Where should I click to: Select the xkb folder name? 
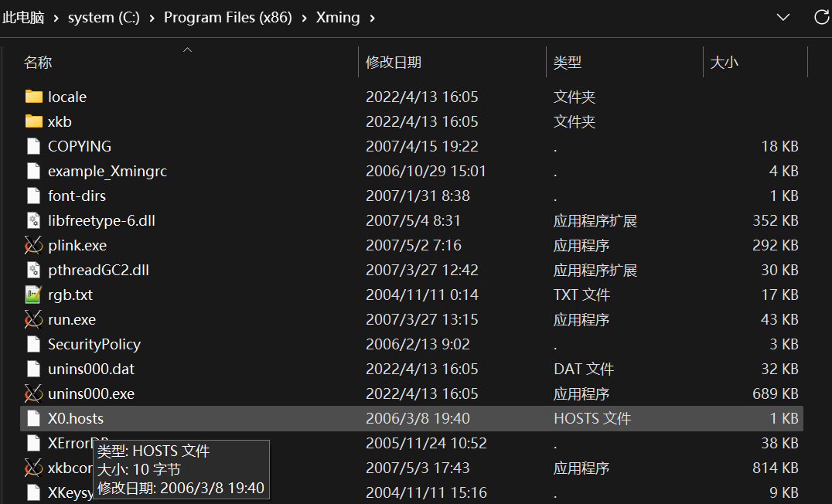[60, 121]
